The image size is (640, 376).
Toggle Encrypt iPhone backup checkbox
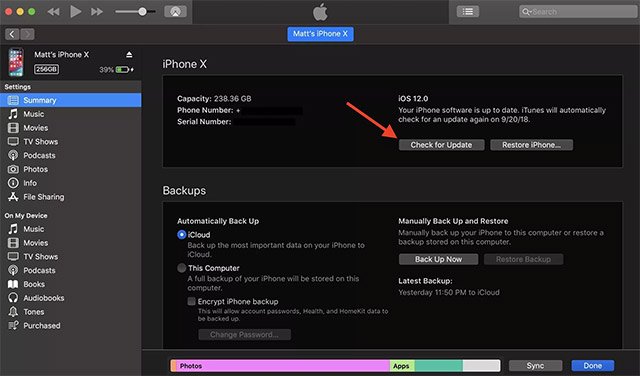[191, 301]
